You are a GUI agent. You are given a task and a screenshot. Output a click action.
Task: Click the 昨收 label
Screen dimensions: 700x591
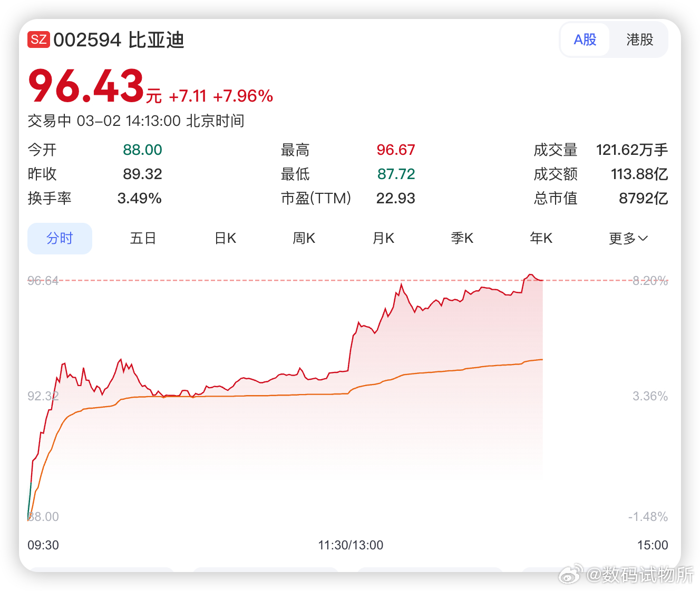(x=42, y=174)
